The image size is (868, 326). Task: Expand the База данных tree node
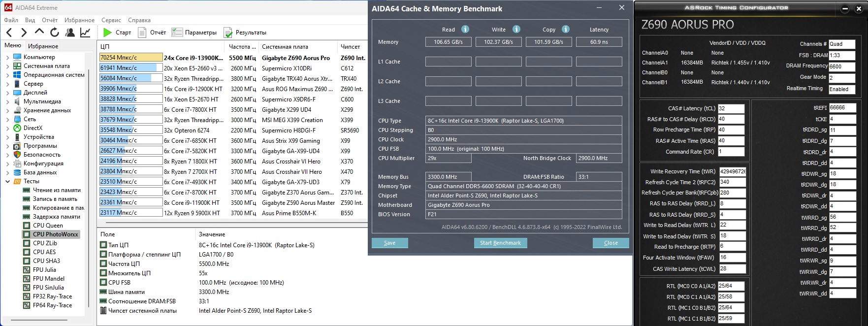point(7,172)
